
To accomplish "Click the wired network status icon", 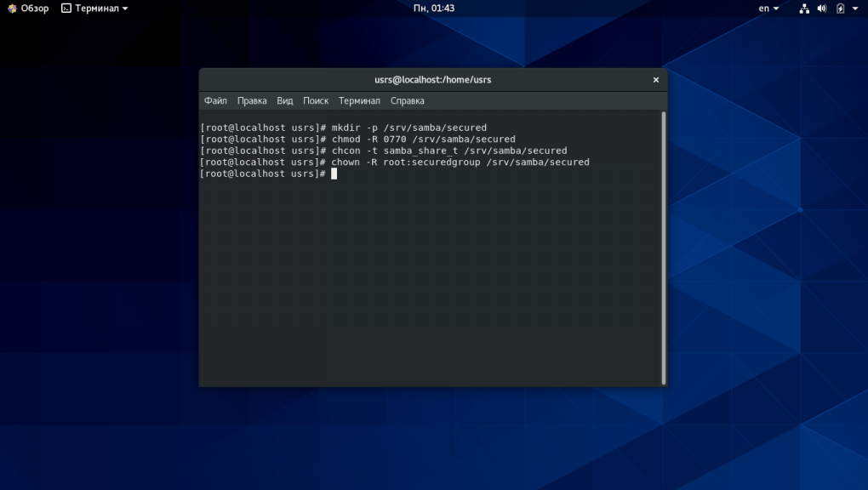I will 804,9.
